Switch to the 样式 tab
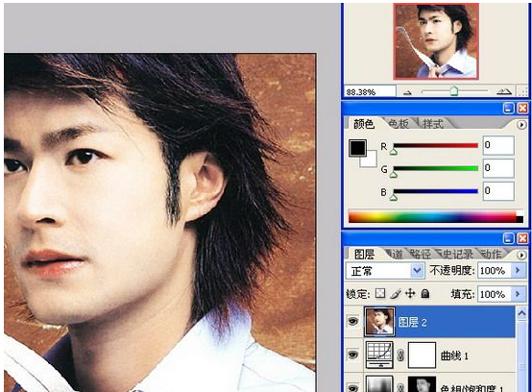Viewport: 532px width, 392px height. tap(432, 124)
